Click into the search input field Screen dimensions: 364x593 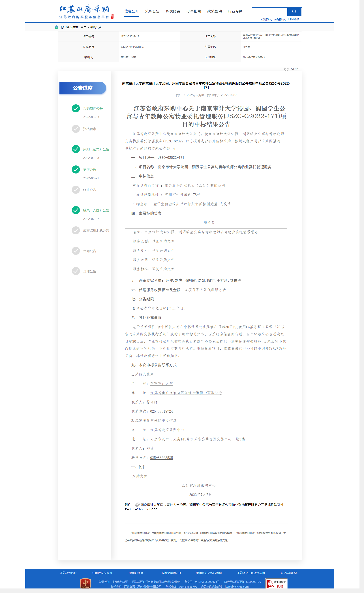pyautogui.click(x=270, y=12)
